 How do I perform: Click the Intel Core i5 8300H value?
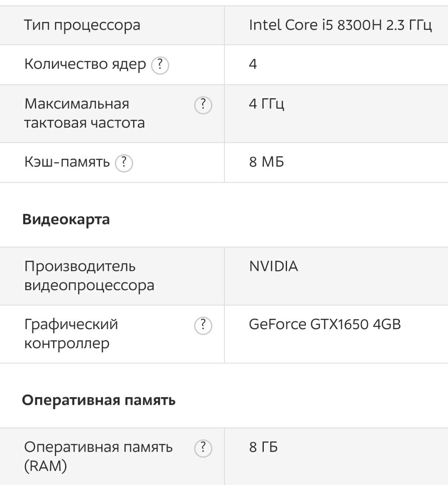(x=340, y=25)
